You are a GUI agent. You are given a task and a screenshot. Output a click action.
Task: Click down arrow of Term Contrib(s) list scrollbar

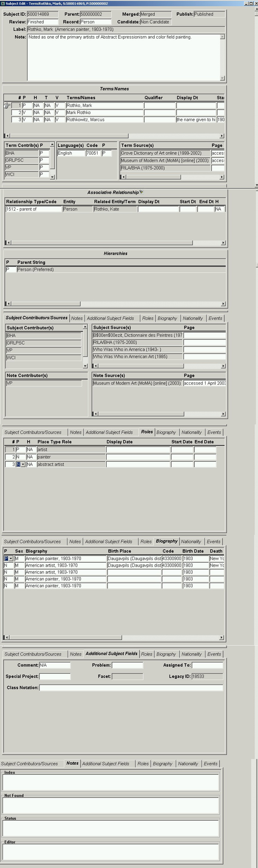point(52,177)
